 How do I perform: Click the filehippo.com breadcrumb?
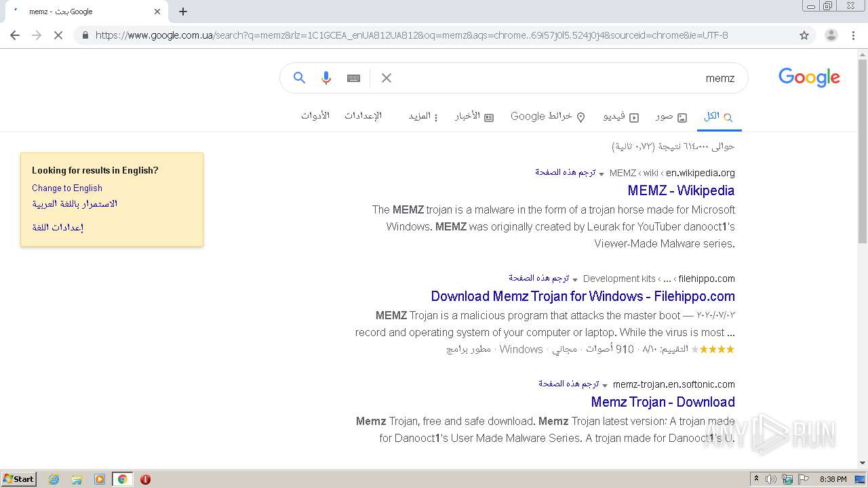tap(707, 279)
